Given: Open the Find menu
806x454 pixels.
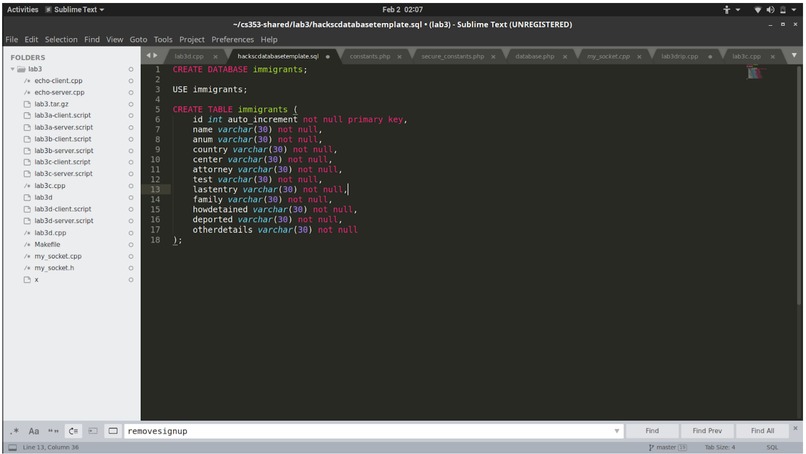Looking at the screenshot, I should point(92,40).
